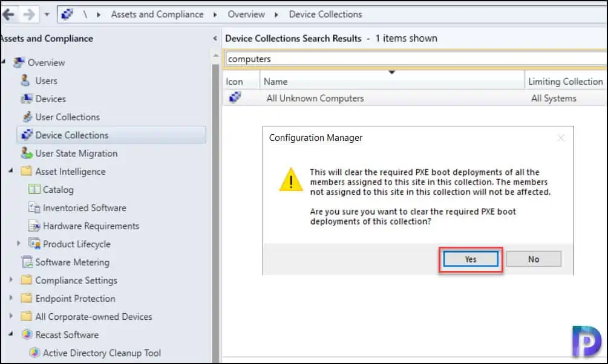This screenshot has height=364, width=608.
Task: Select the All Unknown Computers row
Action: [415, 98]
